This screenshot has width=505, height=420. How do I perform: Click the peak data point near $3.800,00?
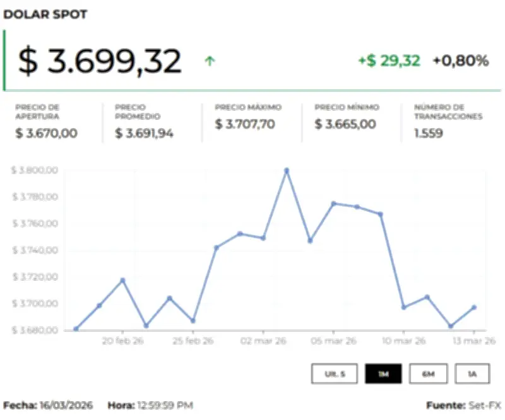(x=287, y=170)
